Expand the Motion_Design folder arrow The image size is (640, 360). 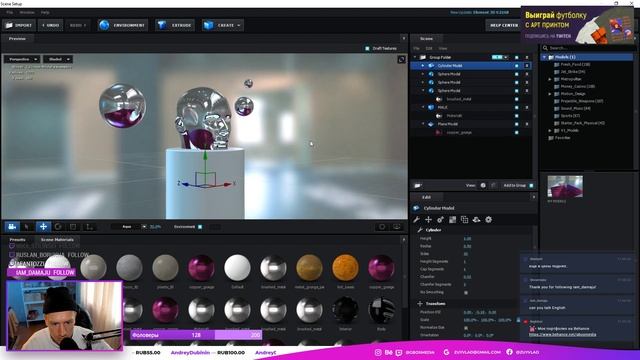(x=550, y=94)
